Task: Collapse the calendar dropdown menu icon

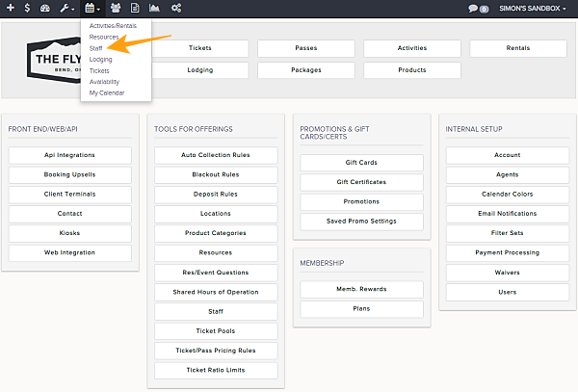Action: tap(92, 8)
